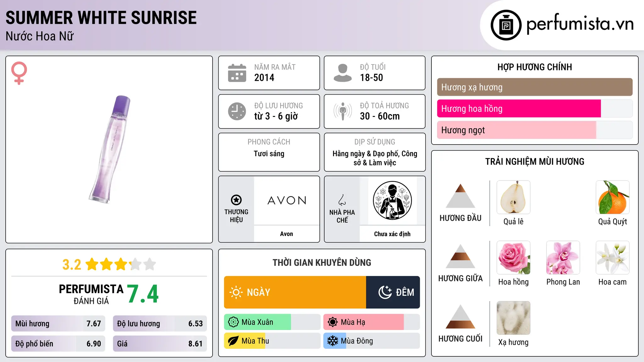Click the Perfumista đánh giá label
Viewport: 644px width, 362px height.
pyautogui.click(x=91, y=294)
